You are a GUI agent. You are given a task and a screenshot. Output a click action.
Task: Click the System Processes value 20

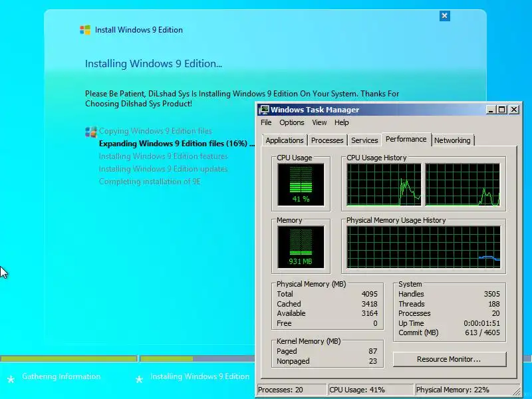point(495,313)
